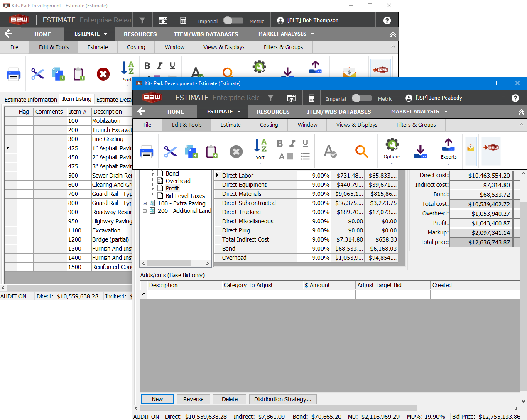The width and height of the screenshot is (527, 420).
Task: Open Costing tab in front window
Action: click(269, 125)
